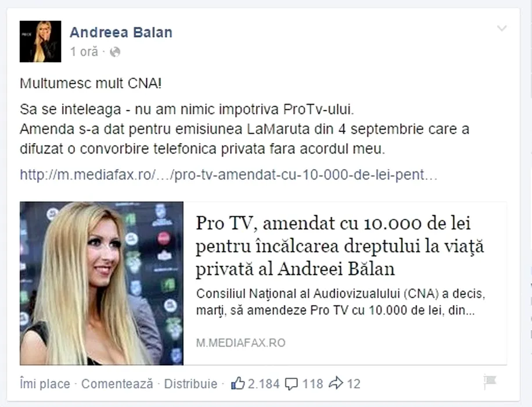The image size is (532, 407).
Task: Open the article preview image
Action: click(102, 283)
